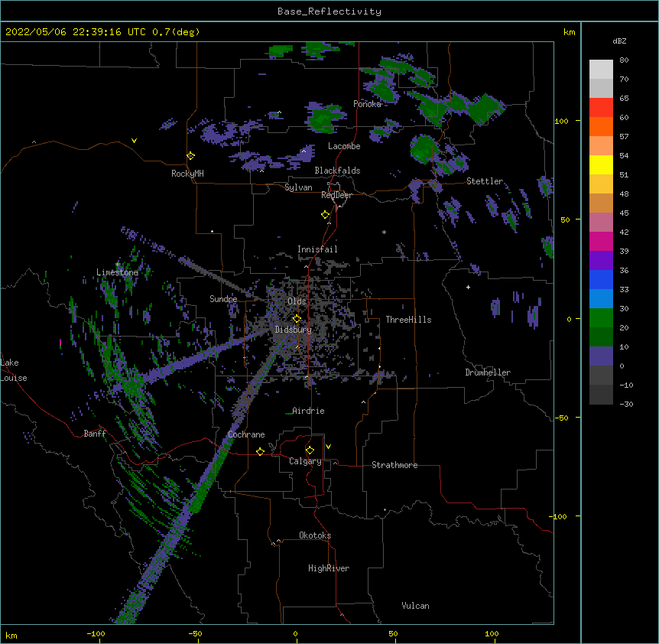Click the -100 tick on the bottom axis

(x=96, y=634)
